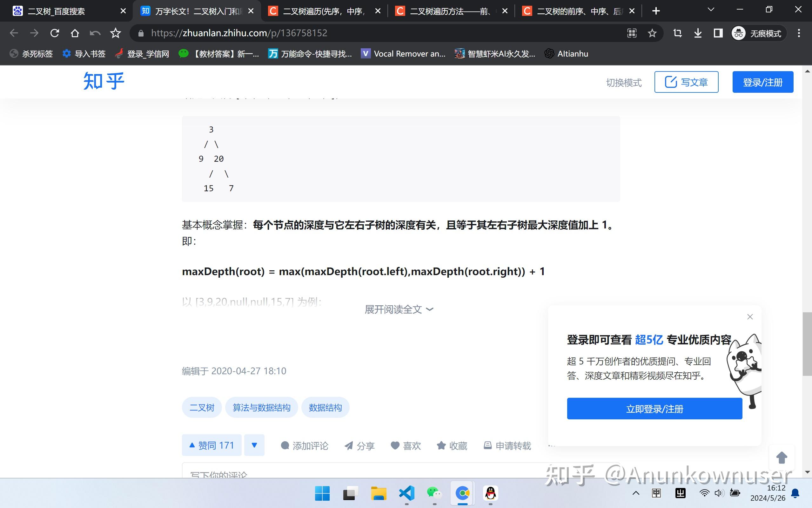Screen dimensions: 812x508
Task: Click the undo close tab arrow icon
Action: pyautogui.click(x=95, y=33)
